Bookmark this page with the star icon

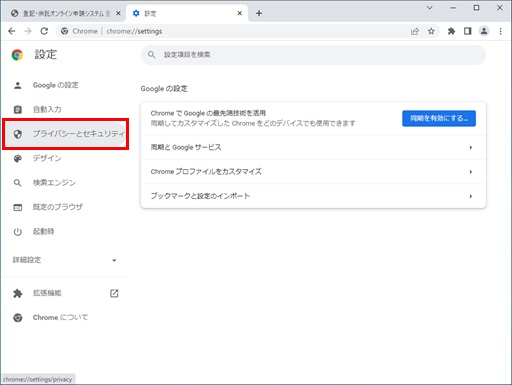(x=431, y=31)
